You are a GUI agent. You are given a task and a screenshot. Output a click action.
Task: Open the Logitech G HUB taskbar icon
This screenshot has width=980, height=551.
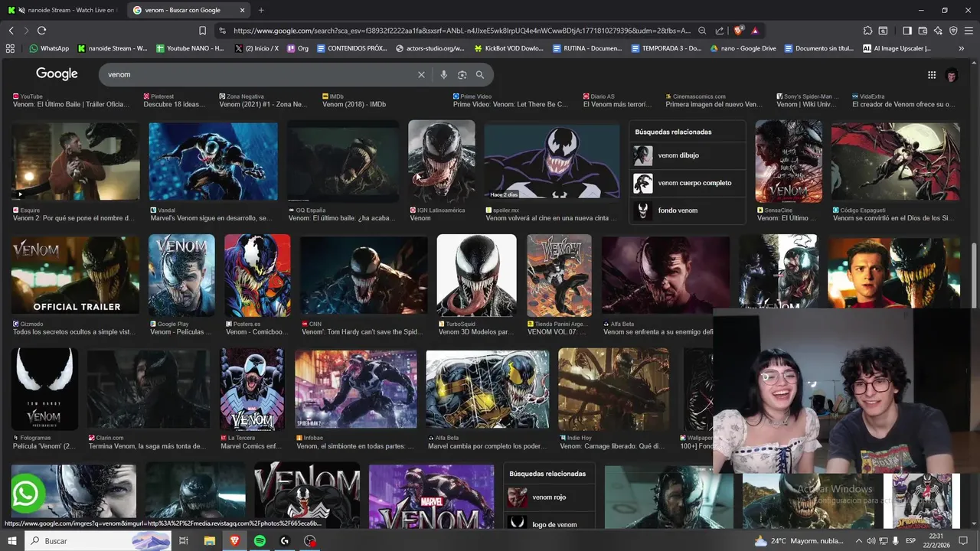(x=285, y=540)
